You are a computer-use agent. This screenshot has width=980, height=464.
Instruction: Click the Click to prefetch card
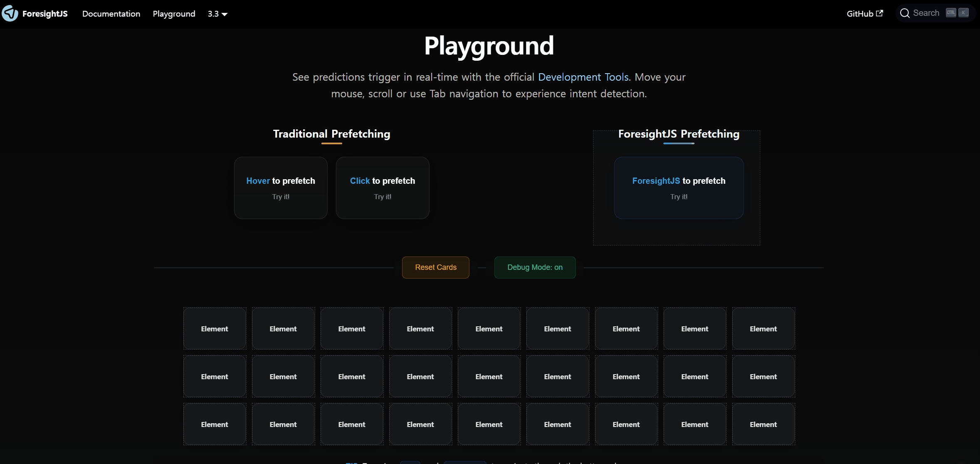click(383, 188)
